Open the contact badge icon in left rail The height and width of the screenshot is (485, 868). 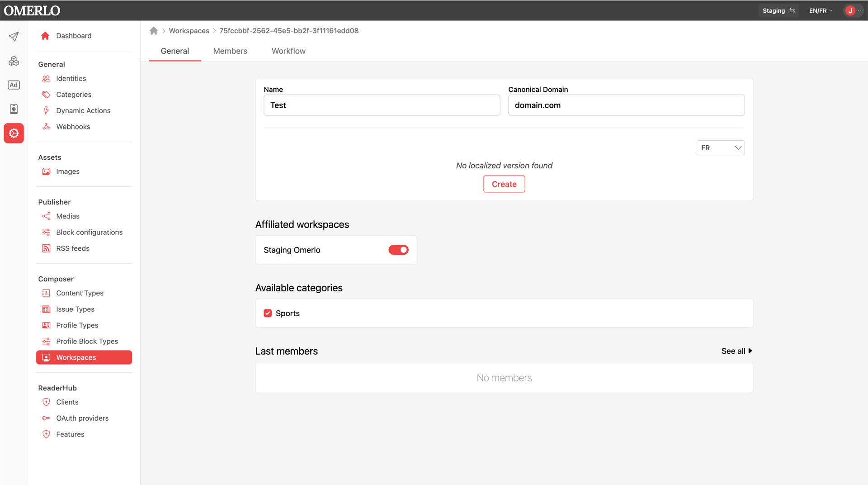[x=14, y=109]
